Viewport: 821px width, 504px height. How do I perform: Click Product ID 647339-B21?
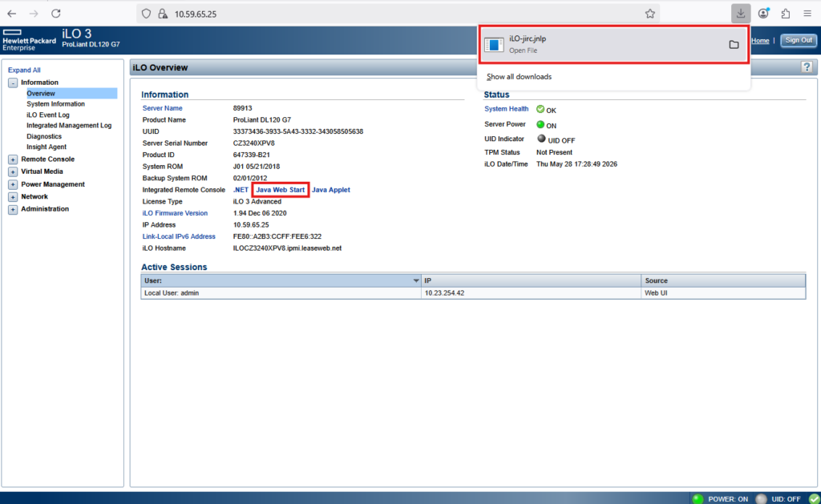pos(251,155)
